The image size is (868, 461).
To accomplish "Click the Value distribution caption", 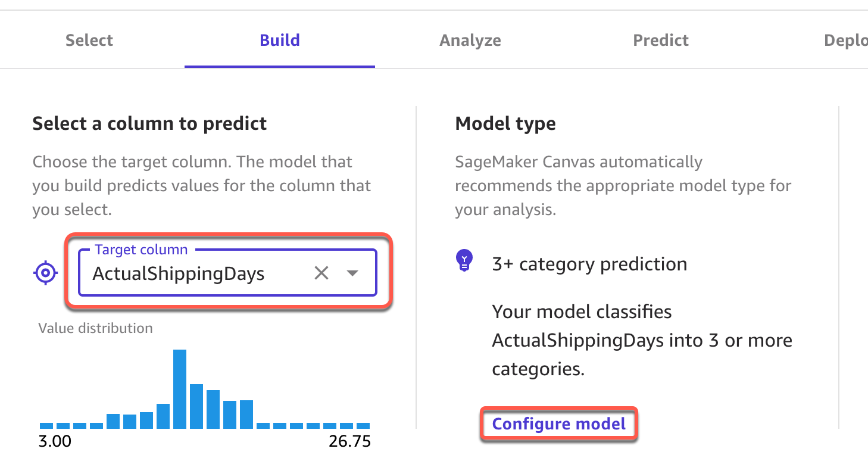I will pos(95,328).
